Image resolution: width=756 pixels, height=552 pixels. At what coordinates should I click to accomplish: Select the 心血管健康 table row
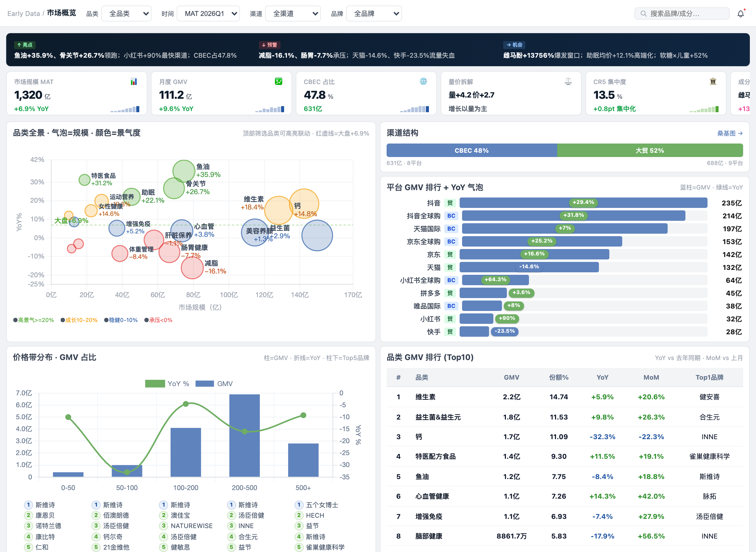[x=565, y=496]
